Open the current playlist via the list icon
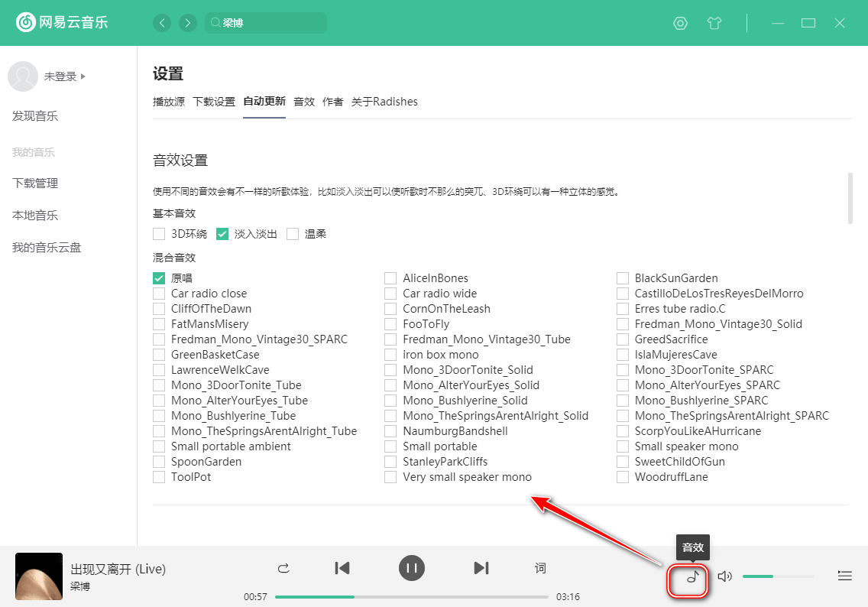The width and height of the screenshot is (868, 607). coord(845,576)
